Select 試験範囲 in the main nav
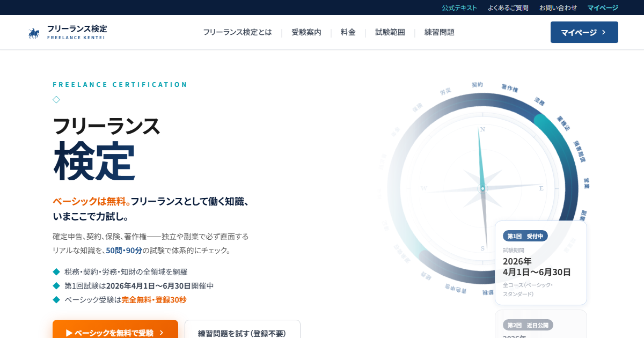This screenshot has height=338, width=644. point(390,32)
